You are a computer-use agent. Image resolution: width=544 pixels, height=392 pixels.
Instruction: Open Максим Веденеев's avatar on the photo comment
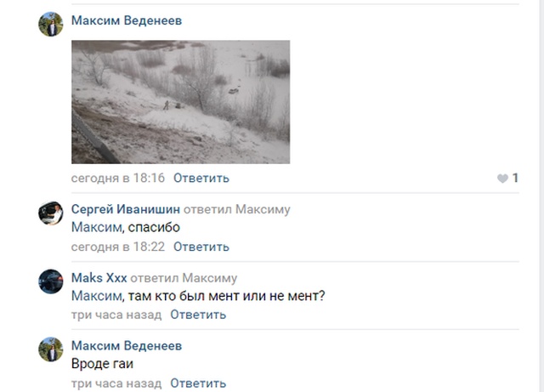(51, 24)
